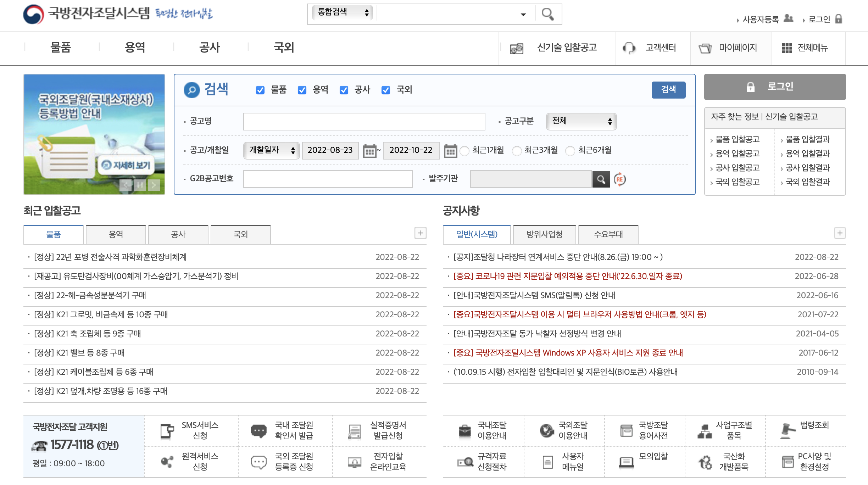
Task: Open the 개찰일자 selection dropdown
Action: [x=271, y=150]
